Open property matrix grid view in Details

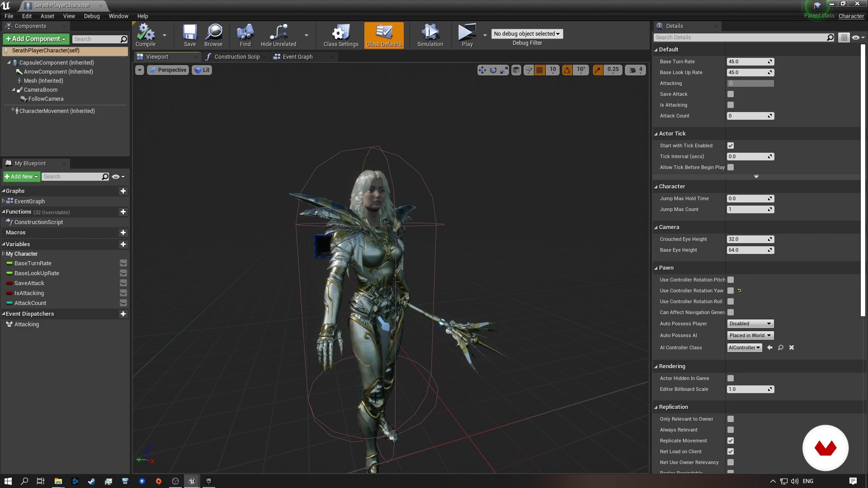(844, 38)
